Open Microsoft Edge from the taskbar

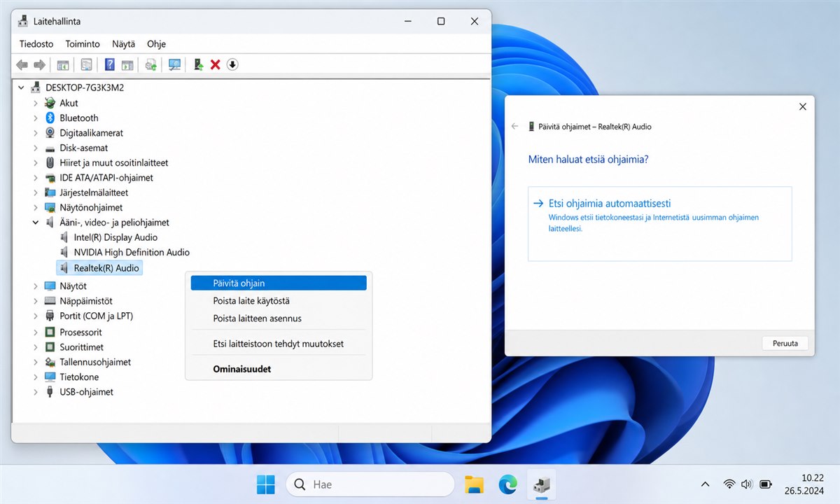(x=508, y=484)
